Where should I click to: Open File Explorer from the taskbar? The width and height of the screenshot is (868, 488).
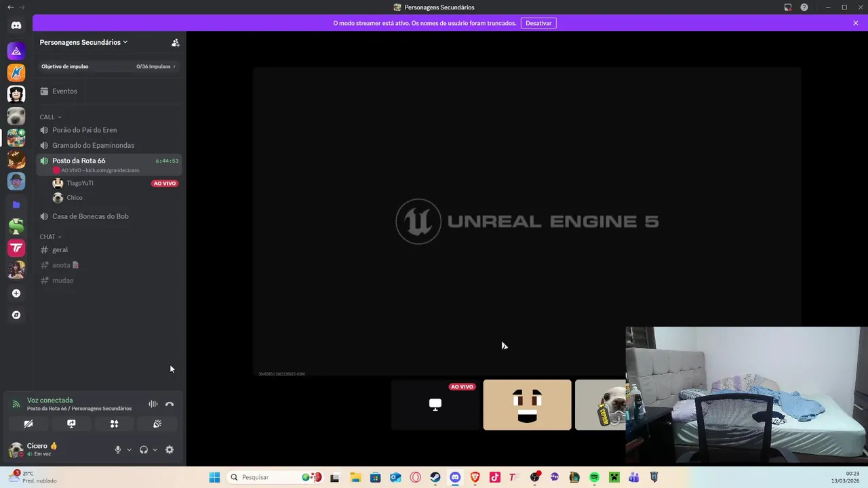355,477
